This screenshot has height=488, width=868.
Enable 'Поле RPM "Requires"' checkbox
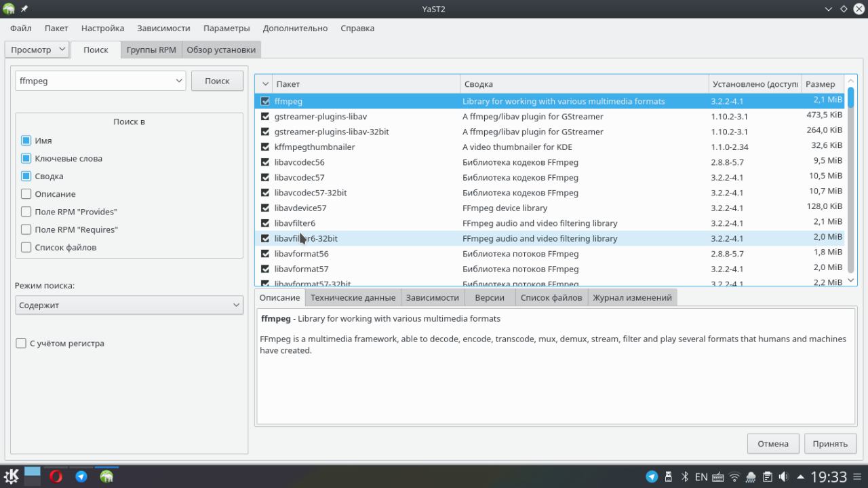26,229
